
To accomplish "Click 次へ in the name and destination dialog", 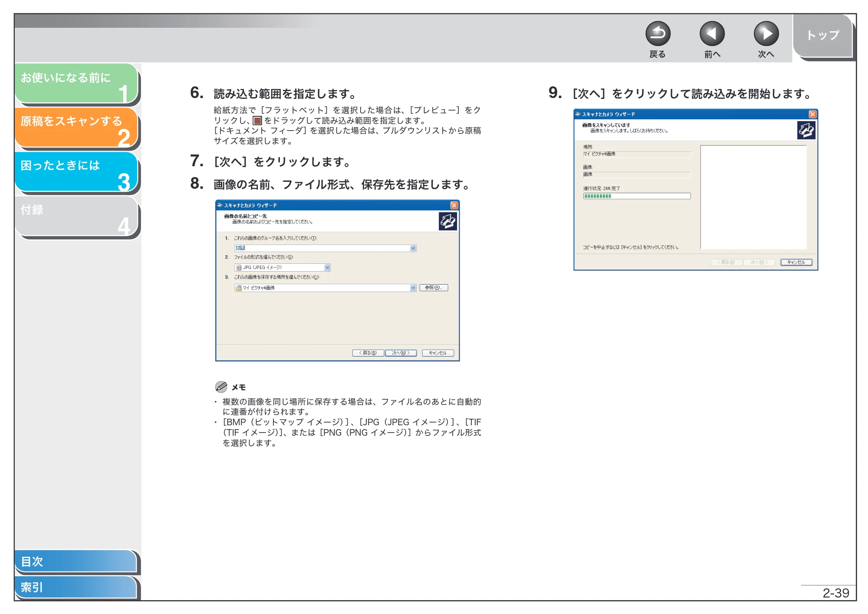I will tap(401, 353).
